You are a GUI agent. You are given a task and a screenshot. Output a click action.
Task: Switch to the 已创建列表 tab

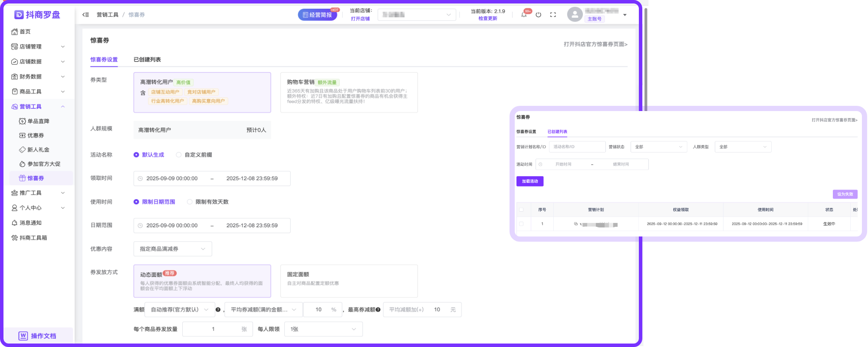click(x=147, y=59)
